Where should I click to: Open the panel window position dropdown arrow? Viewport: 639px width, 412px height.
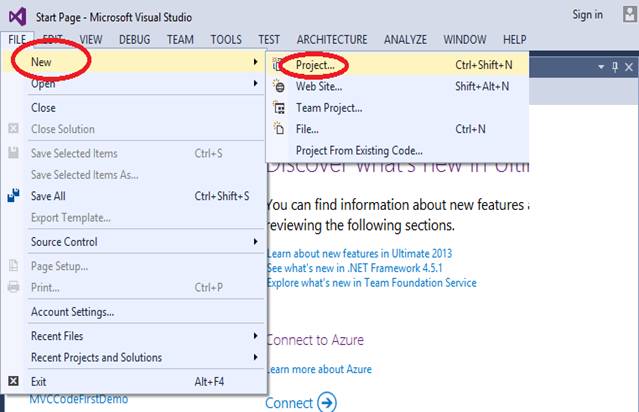[601, 66]
